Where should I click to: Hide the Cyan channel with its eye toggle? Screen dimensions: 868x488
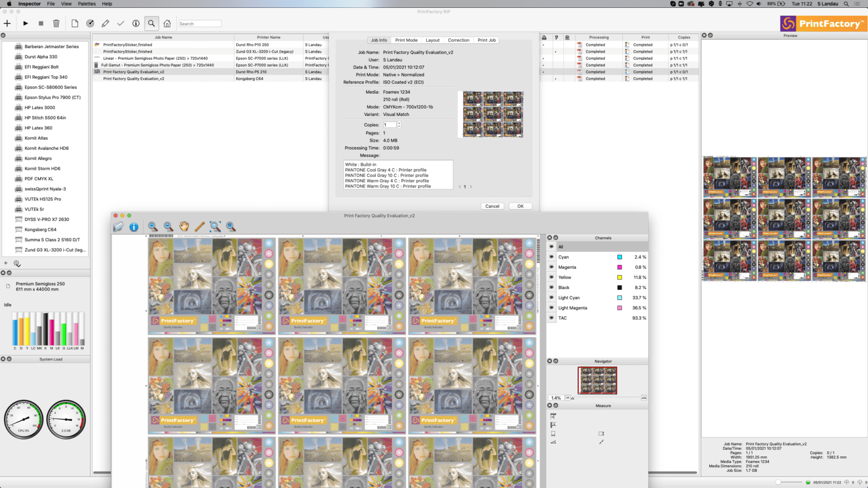point(551,257)
